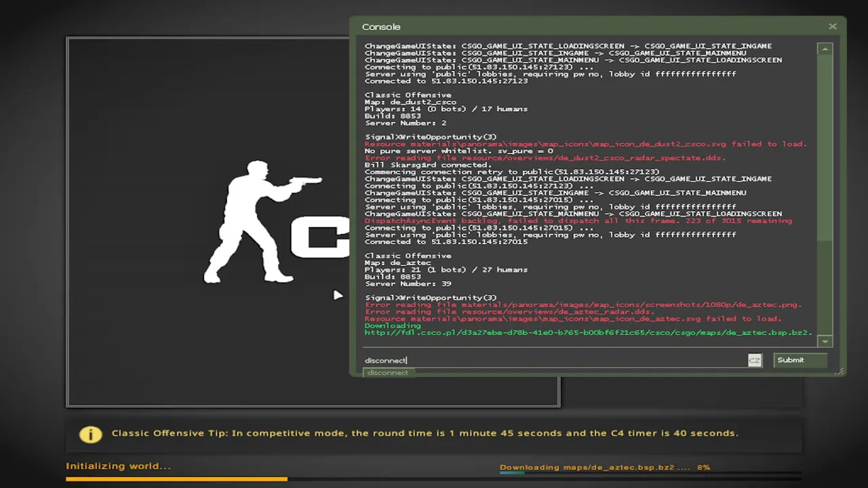Click red map_icon_de_aztec.svg failed line
Image resolution: width=868 pixels, height=488 pixels.
[x=573, y=319]
